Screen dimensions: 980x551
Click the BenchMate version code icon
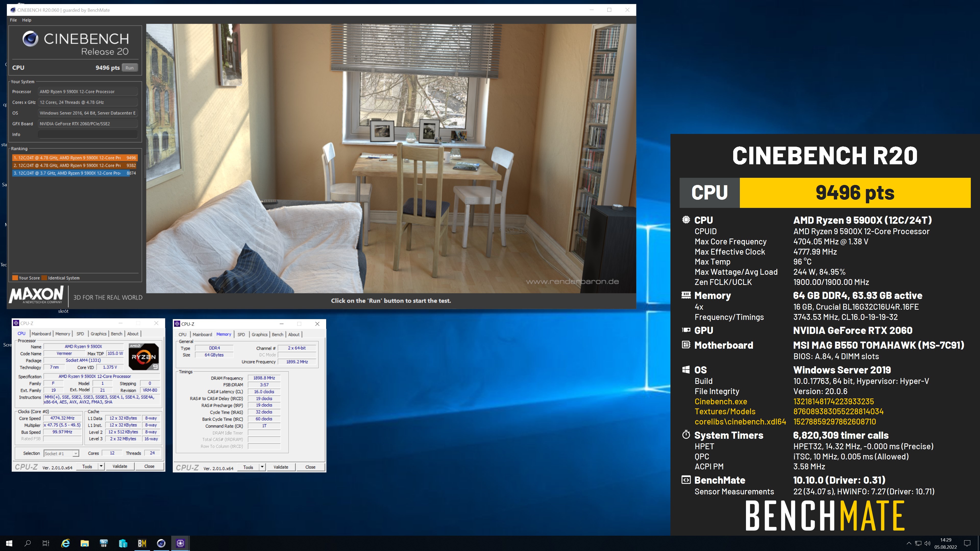(686, 480)
